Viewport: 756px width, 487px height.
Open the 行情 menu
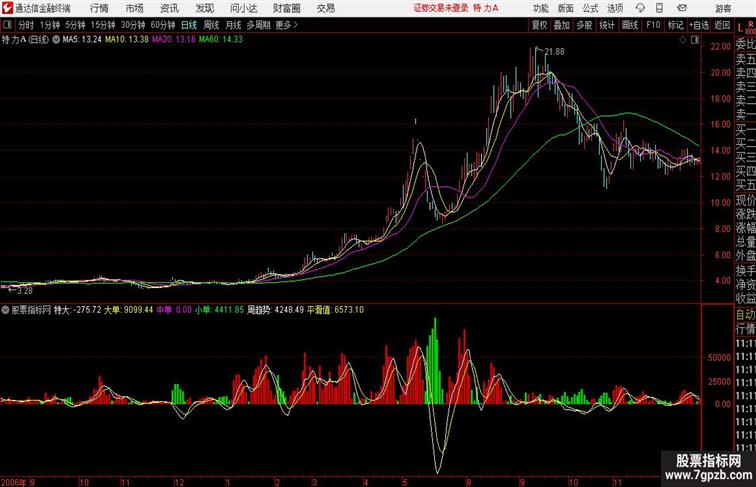click(x=99, y=8)
